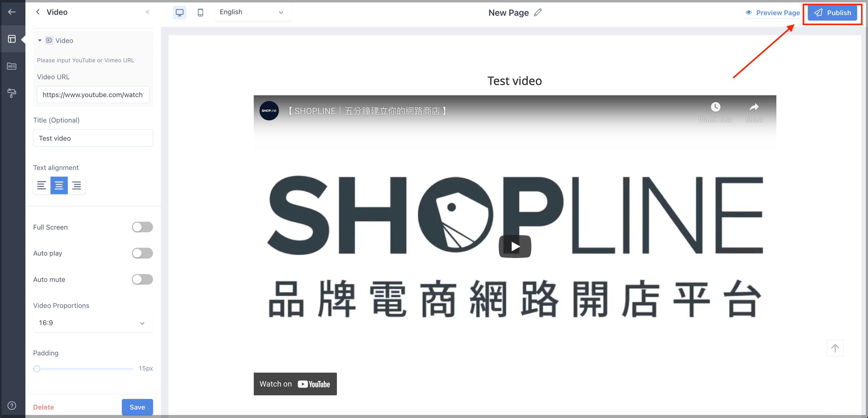Toggle Auto mute switch

(x=142, y=279)
